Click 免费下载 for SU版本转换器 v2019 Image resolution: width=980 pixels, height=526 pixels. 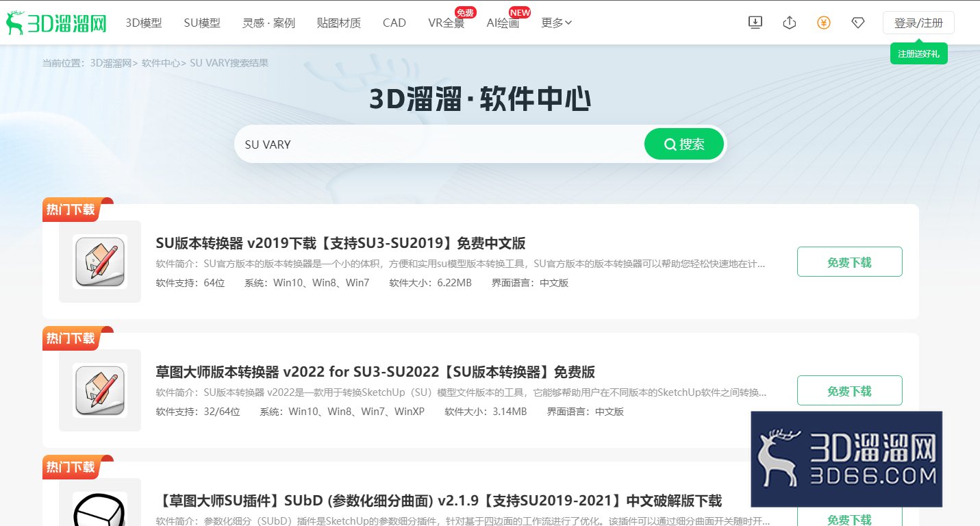tap(849, 262)
